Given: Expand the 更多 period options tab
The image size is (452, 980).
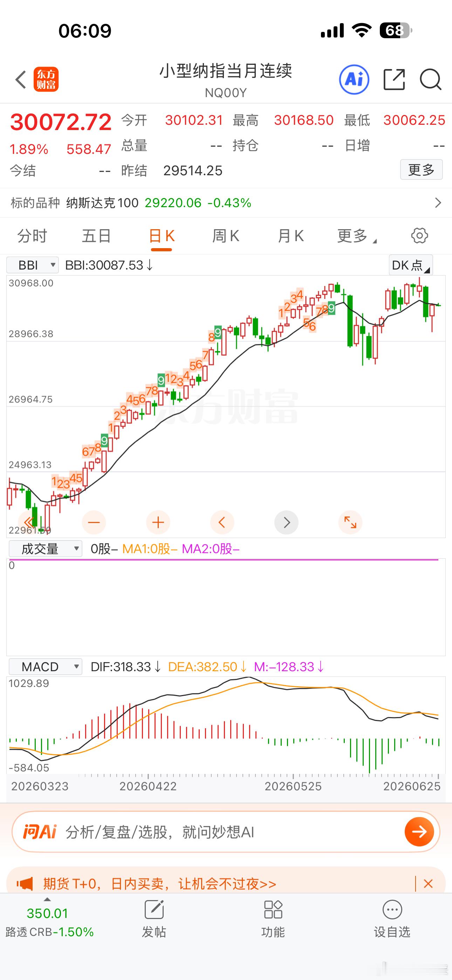Looking at the screenshot, I should tap(356, 236).
